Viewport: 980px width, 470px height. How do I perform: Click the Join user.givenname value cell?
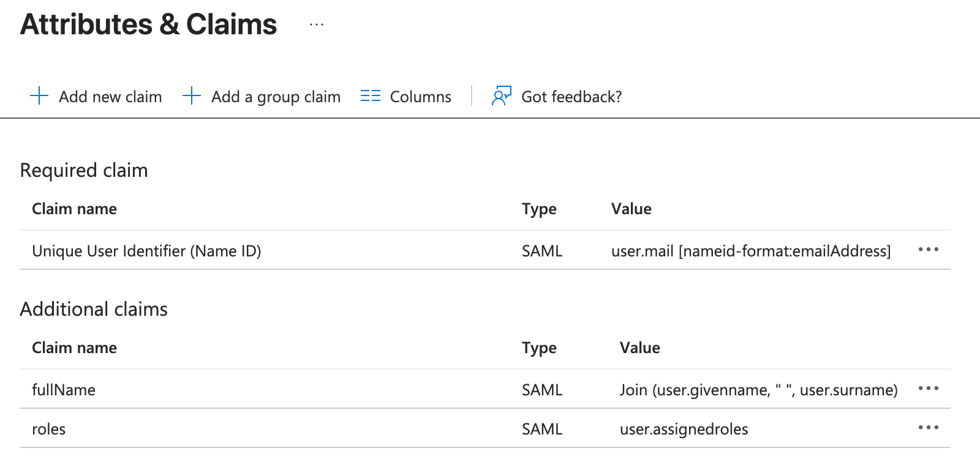[758, 390]
